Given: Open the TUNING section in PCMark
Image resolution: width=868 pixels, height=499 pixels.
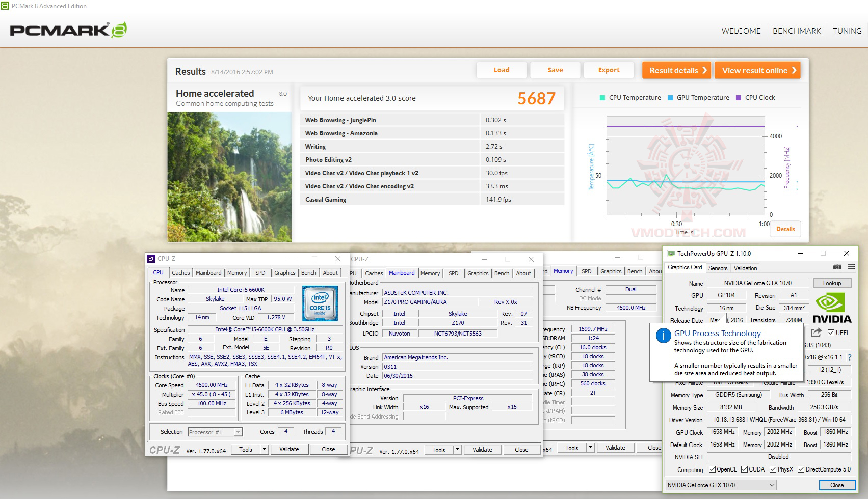Looking at the screenshot, I should pyautogui.click(x=847, y=31).
